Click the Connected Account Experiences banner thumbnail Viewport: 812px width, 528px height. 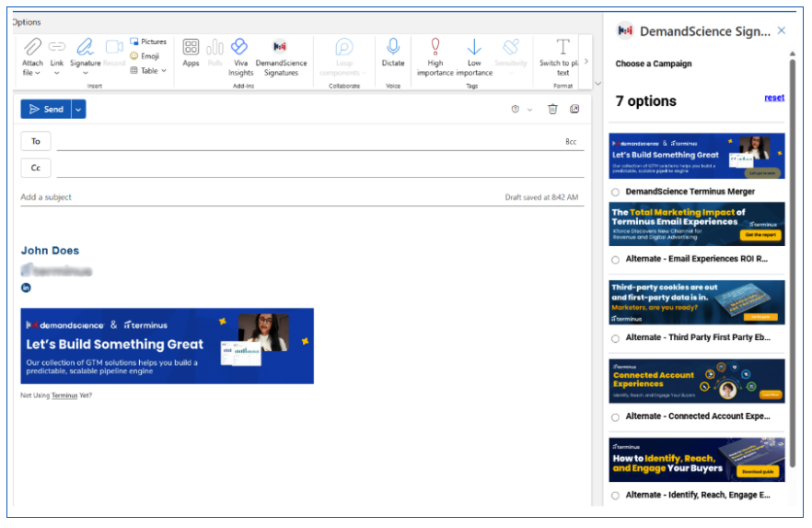pos(697,381)
